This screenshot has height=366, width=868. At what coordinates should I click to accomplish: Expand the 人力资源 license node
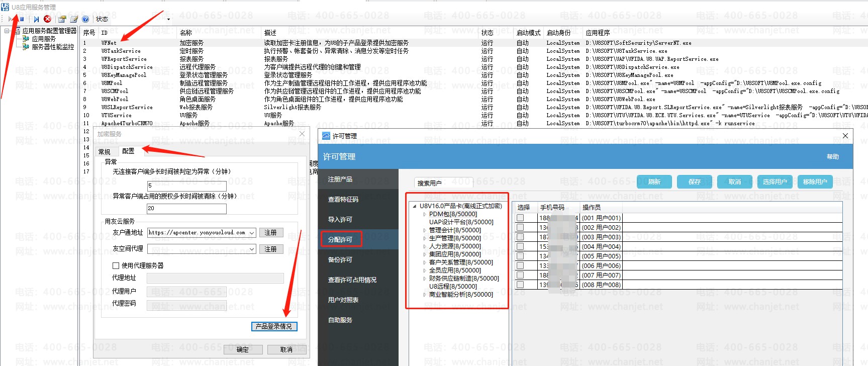point(424,246)
